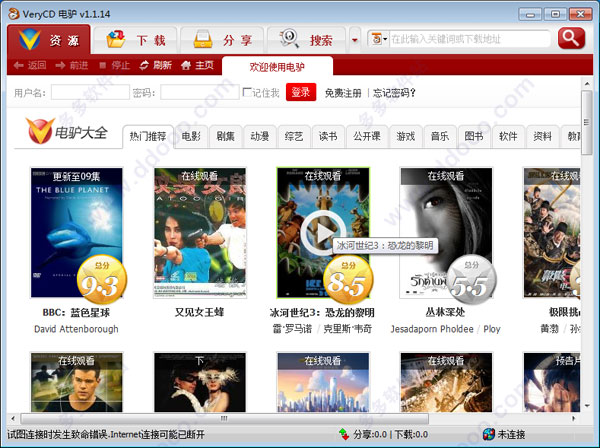Open the BBC: 蓝色星球 title link

click(x=76, y=313)
